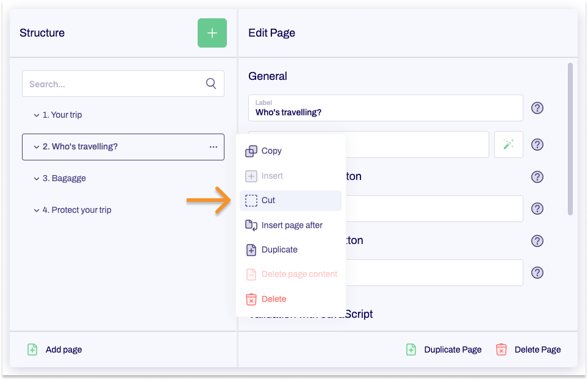Click the search magnifying glass icon
The height and width of the screenshot is (380, 588).
pyautogui.click(x=210, y=84)
